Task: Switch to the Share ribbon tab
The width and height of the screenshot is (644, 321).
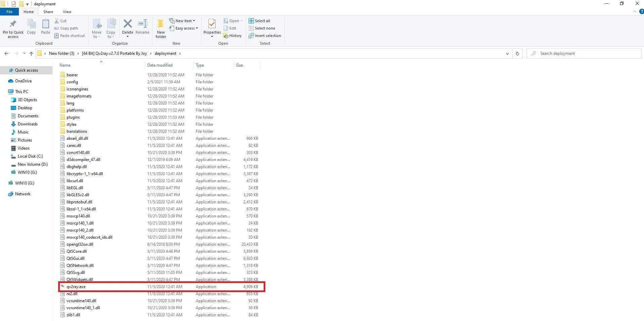Action: click(48, 12)
